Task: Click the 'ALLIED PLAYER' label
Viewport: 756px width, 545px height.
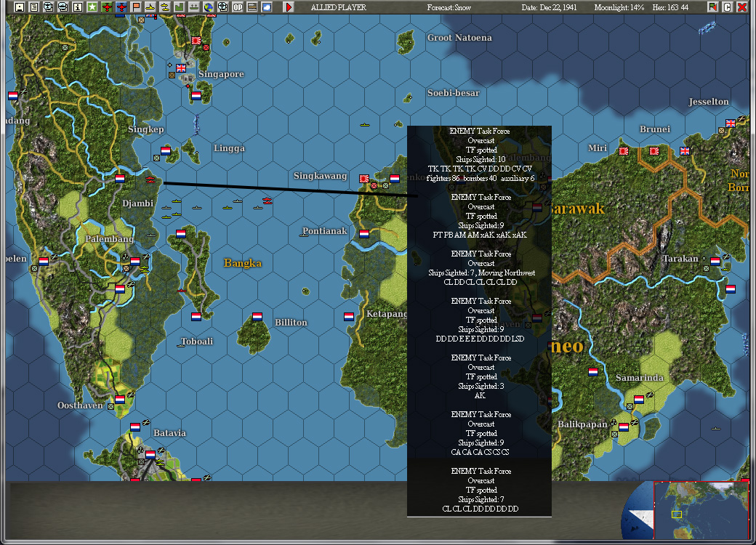Action: (x=339, y=7)
